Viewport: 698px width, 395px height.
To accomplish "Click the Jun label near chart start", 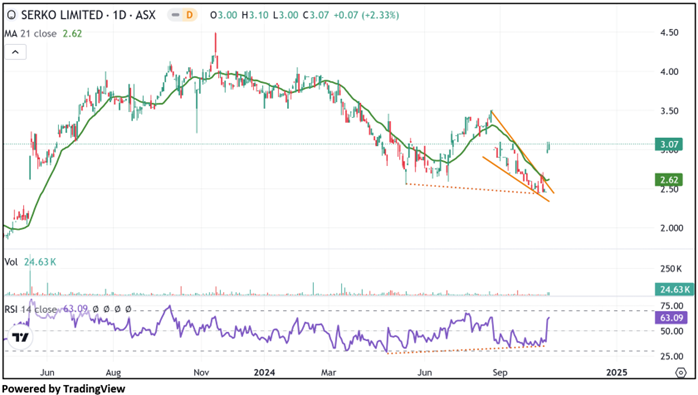I will [47, 372].
